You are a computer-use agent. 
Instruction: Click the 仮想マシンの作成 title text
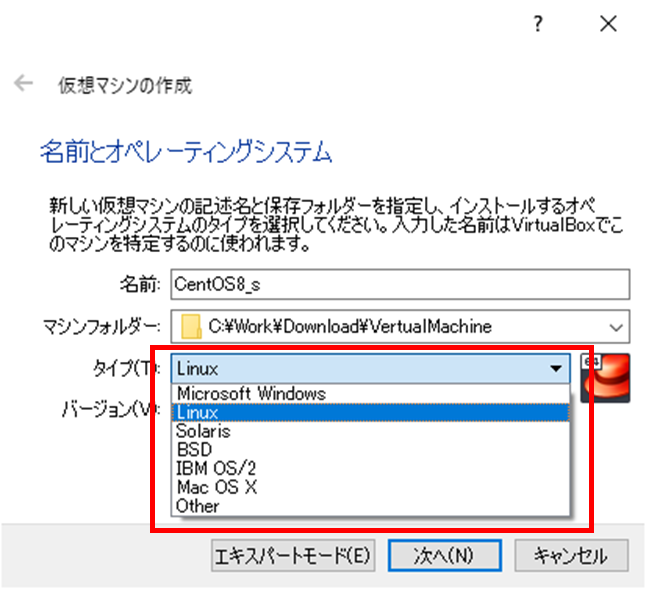point(125,86)
